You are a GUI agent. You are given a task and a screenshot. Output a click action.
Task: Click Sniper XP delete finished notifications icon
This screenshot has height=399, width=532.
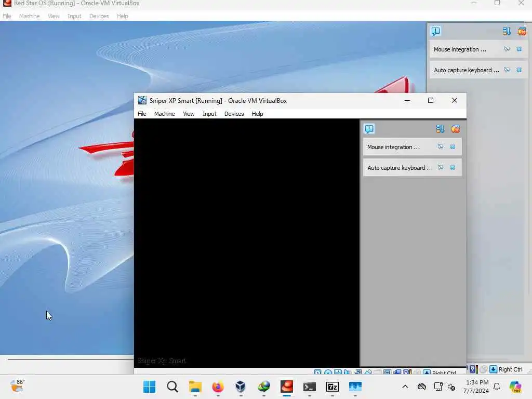coord(455,129)
